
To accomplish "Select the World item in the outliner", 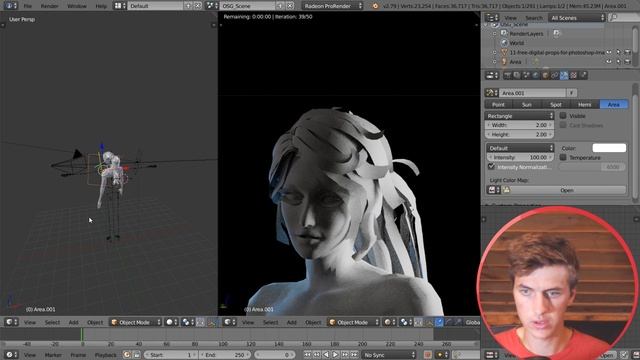I will pos(516,43).
